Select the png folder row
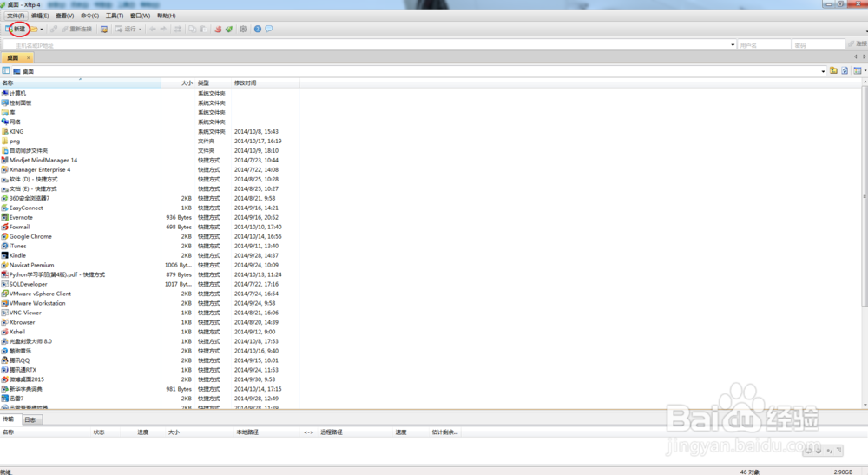Image resolution: width=868 pixels, height=475 pixels. coord(149,142)
